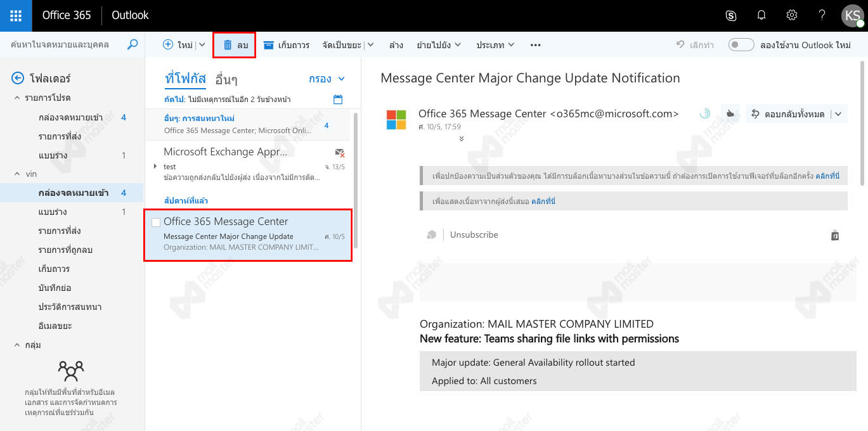Open the กรอง filter dropdown
868x431 pixels.
pyautogui.click(x=327, y=79)
